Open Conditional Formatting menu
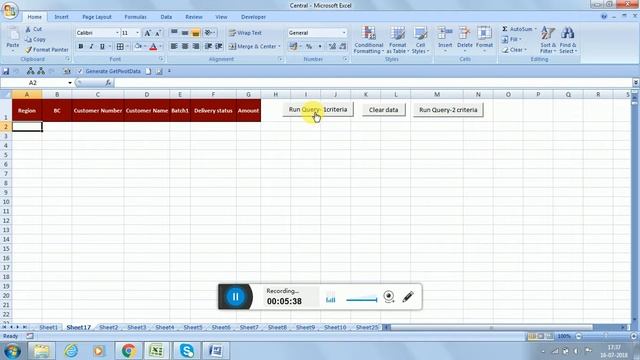Viewport: 640px width, 360px height. coord(368,40)
